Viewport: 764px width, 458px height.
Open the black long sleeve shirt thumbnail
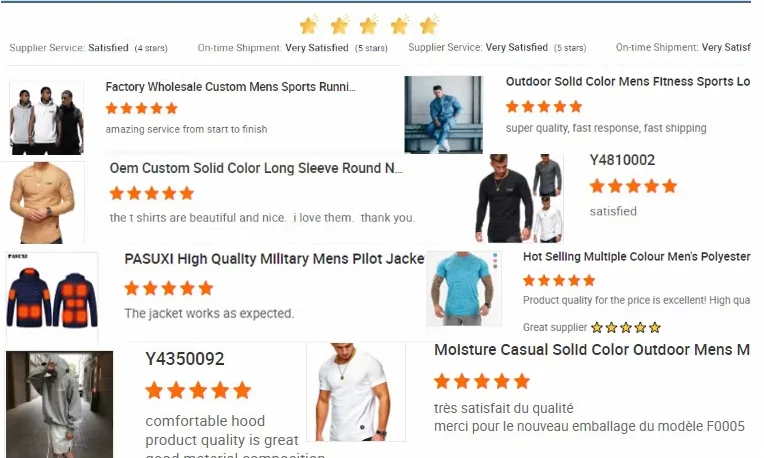click(x=519, y=198)
